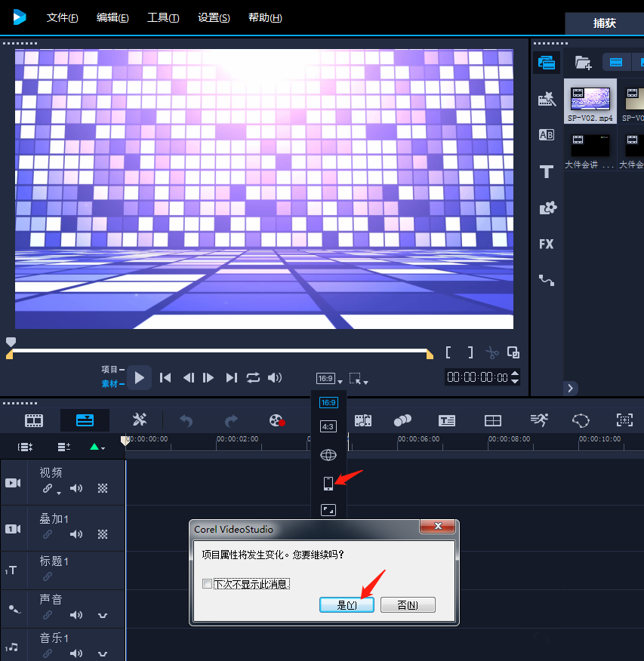The width and height of the screenshot is (644, 661).
Task: Open the 文件 (File) menu
Action: [x=62, y=17]
